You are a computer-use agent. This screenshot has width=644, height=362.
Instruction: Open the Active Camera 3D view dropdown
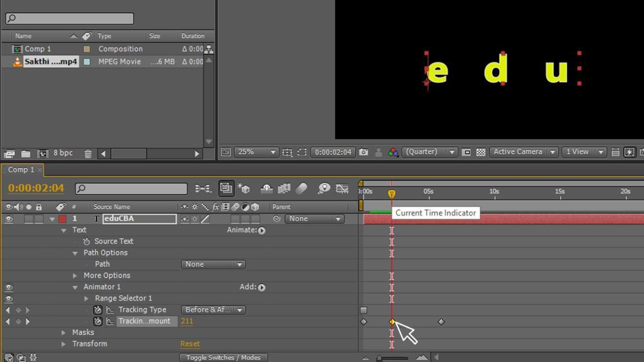tap(524, 152)
